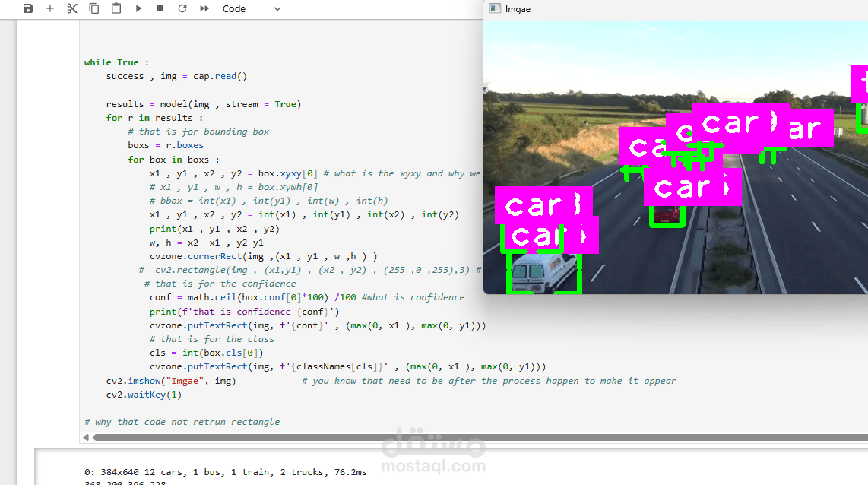Click the output line '0: 384x640 12 cars'

click(225, 472)
